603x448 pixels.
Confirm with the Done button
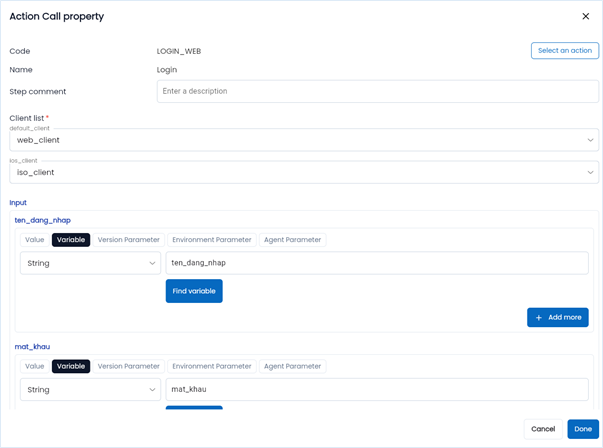pos(583,429)
